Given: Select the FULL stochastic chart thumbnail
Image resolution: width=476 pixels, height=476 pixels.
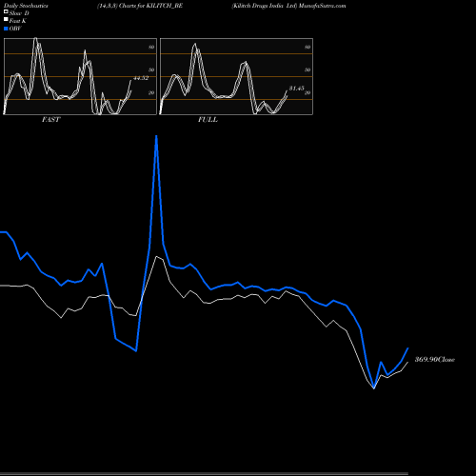Looking at the screenshot, I should 236,76.
